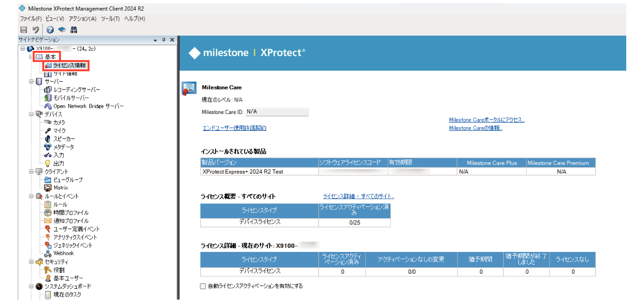Open ライセンス詳細 - すべてのサイト link
This screenshot has height=304, width=644.
pos(358,196)
